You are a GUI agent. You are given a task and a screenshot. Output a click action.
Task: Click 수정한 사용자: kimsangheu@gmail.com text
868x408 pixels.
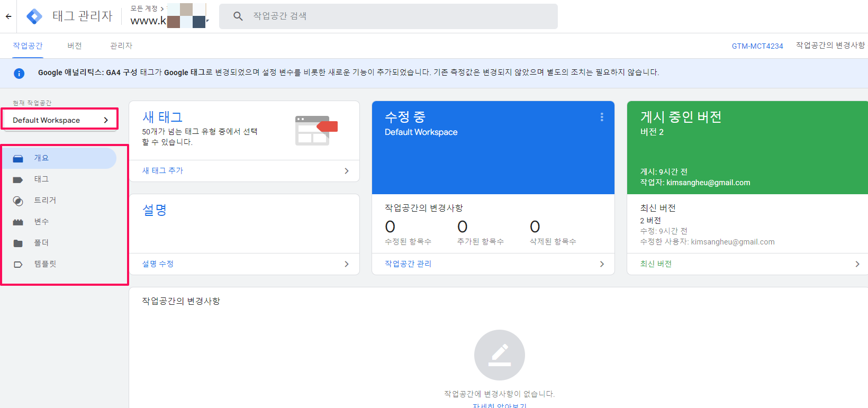pyautogui.click(x=707, y=242)
